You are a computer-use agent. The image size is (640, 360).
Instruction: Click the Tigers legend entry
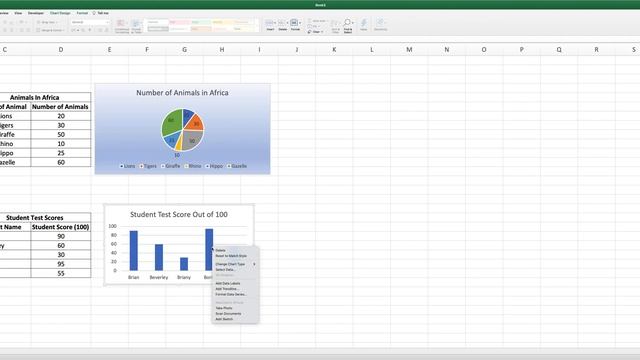click(x=148, y=166)
